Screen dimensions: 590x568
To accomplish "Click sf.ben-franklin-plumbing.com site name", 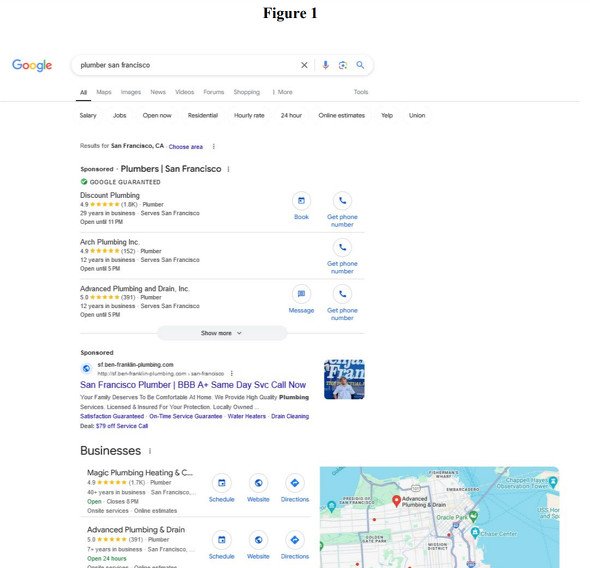I will tap(135, 365).
